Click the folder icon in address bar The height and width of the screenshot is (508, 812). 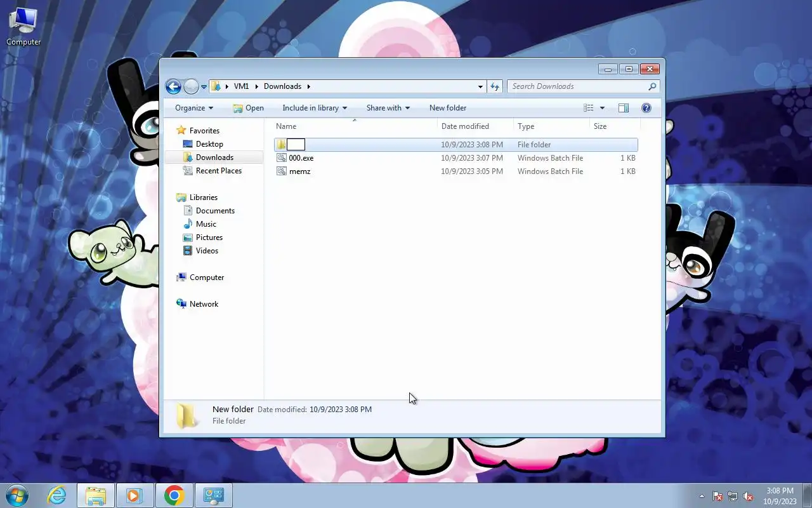(216, 86)
